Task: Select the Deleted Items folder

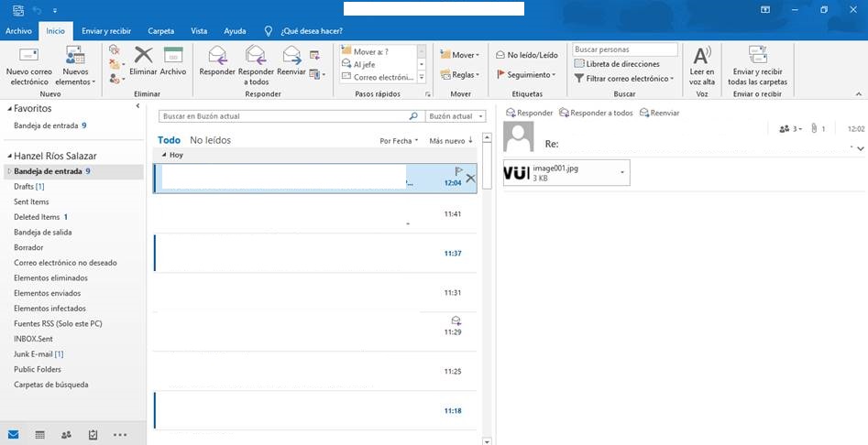Action: 37,217
